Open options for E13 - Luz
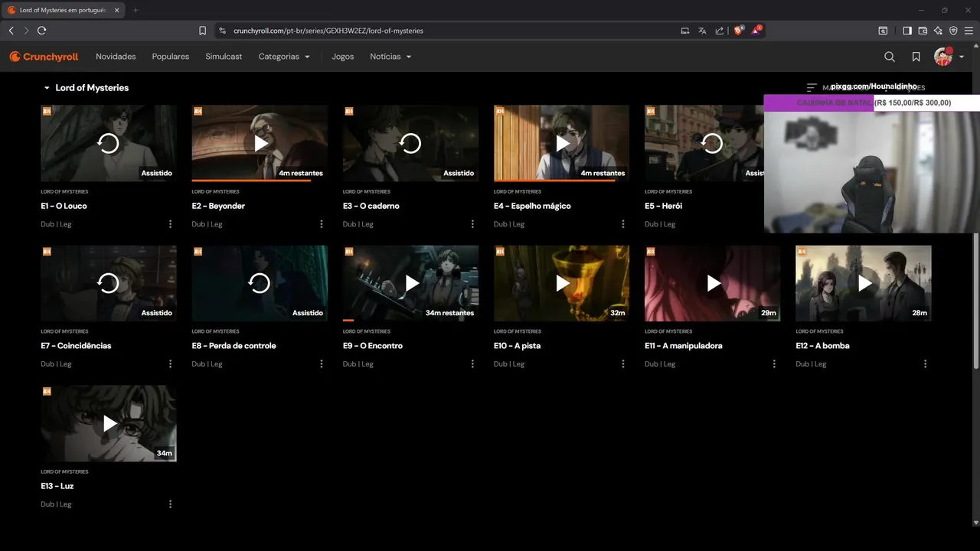Viewport: 980px width, 551px height. tap(170, 504)
